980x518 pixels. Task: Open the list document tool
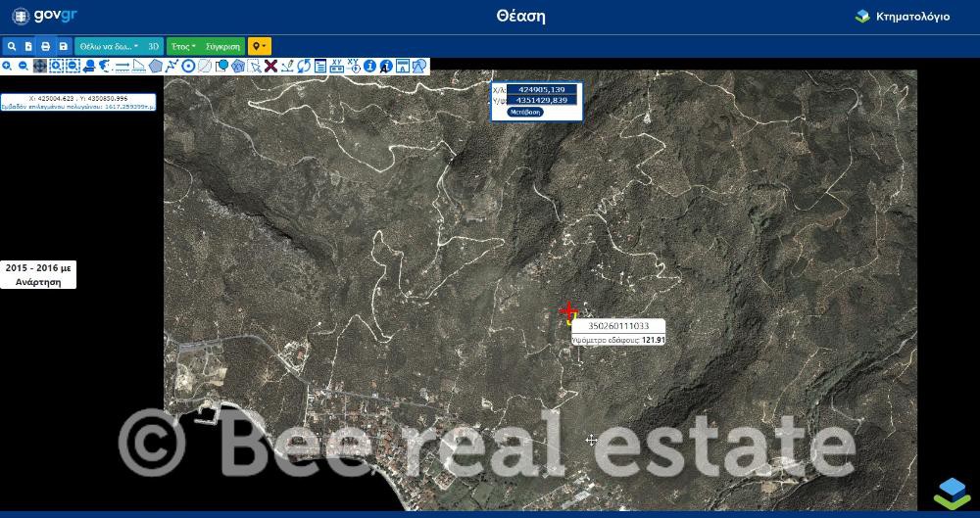[320, 67]
